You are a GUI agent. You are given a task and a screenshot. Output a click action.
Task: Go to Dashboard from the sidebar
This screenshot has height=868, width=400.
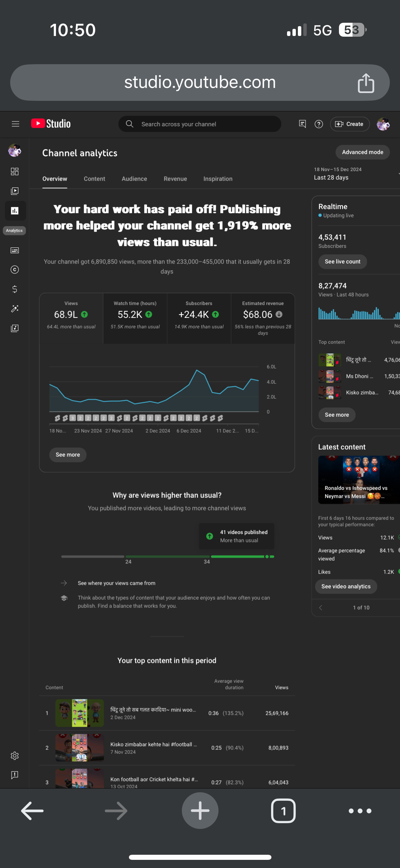coord(15,171)
